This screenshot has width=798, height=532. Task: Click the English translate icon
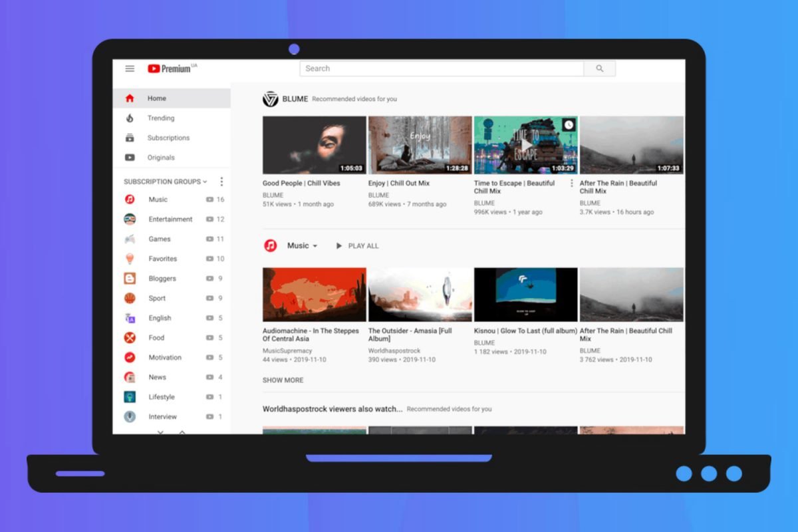pos(130,318)
